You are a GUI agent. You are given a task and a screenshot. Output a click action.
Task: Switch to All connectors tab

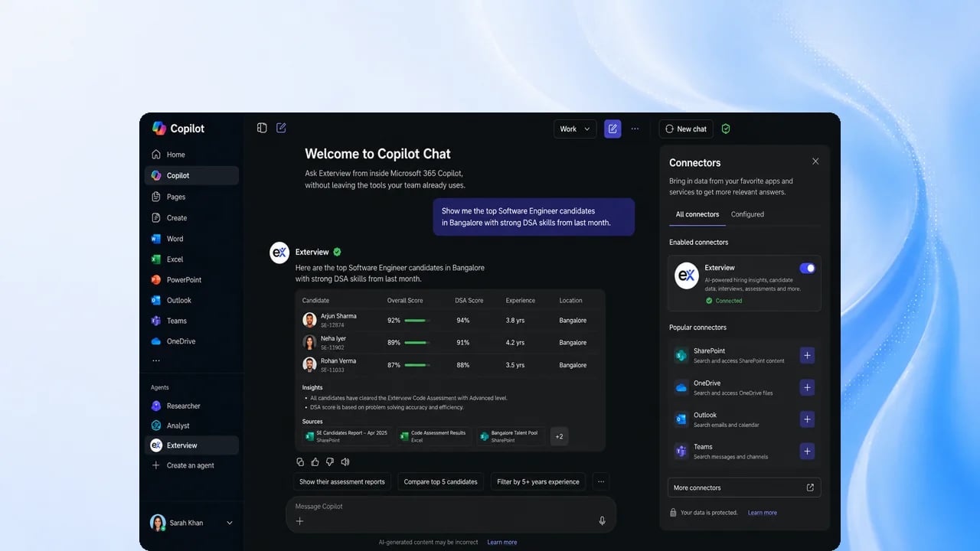697,214
